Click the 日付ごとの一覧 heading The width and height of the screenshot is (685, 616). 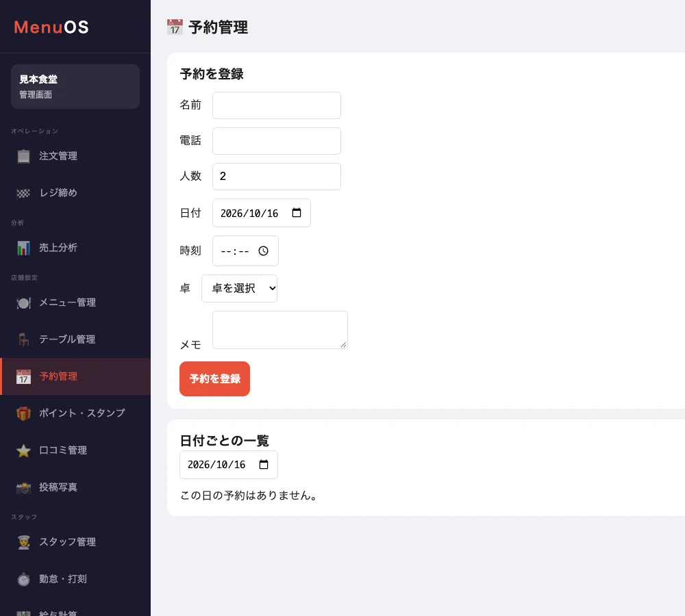click(224, 441)
